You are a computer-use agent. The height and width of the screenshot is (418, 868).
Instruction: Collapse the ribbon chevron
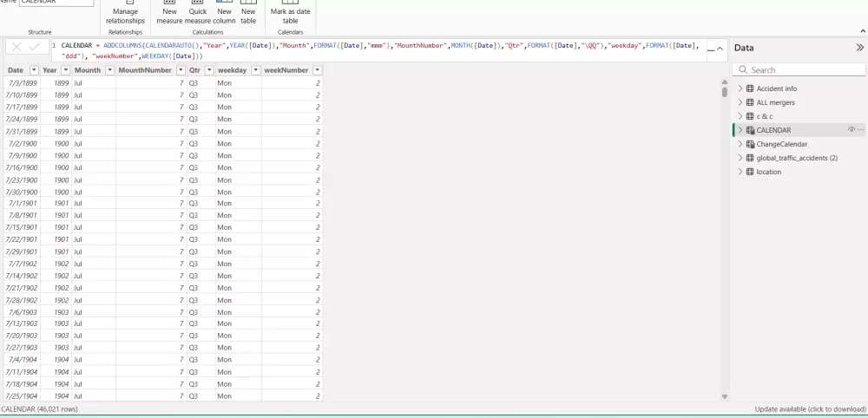tap(863, 31)
